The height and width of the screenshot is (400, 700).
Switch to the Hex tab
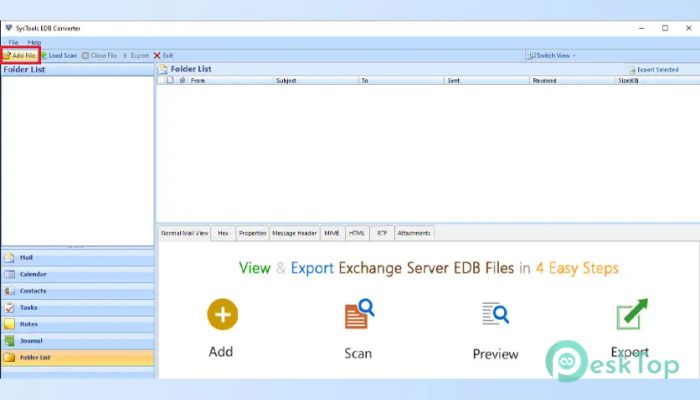[x=223, y=233]
